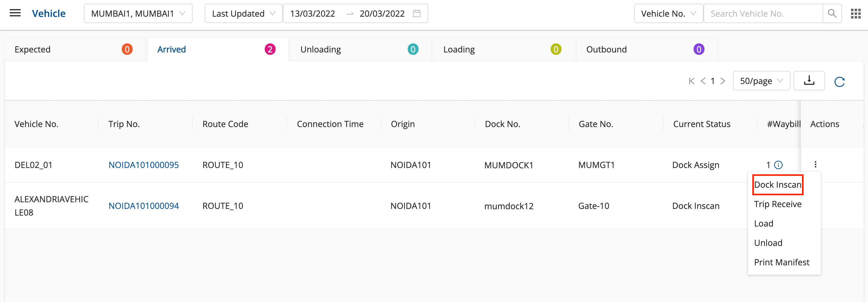Open the Vehicle No. search type dropdown
This screenshot has width=868, height=302.
point(668,14)
